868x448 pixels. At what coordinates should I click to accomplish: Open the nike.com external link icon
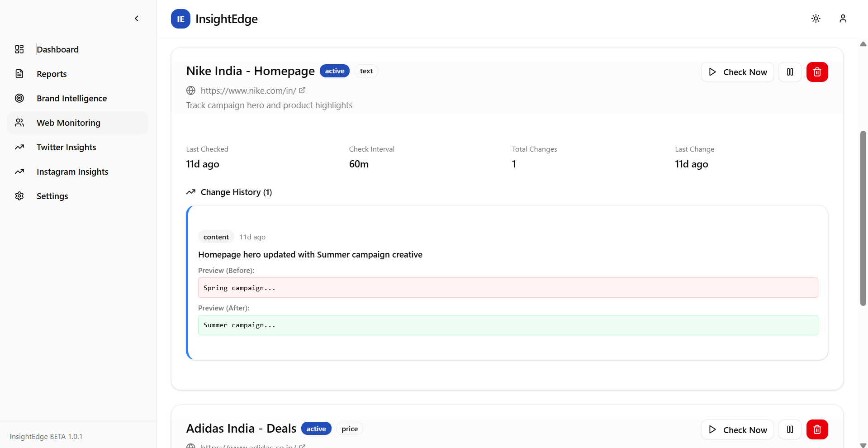point(302,90)
